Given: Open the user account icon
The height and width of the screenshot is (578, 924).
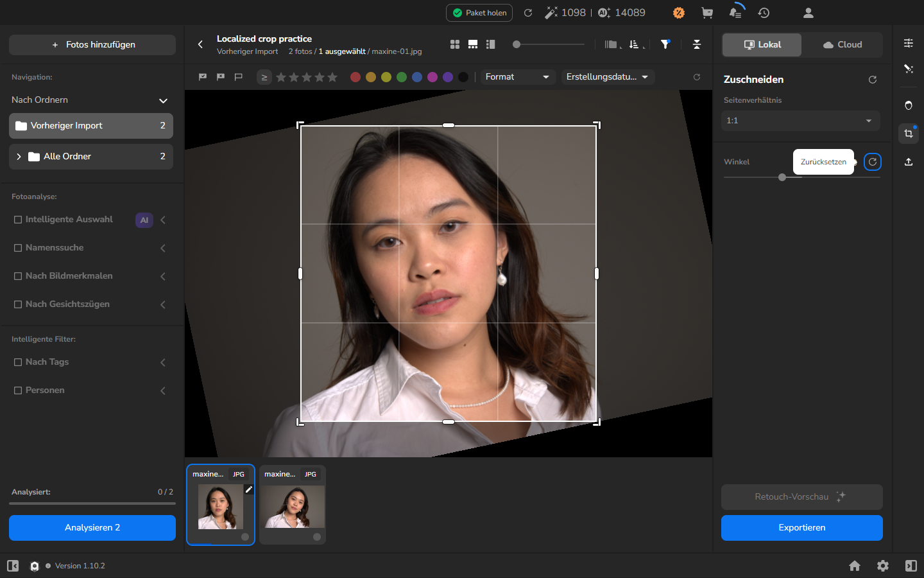Looking at the screenshot, I should (x=809, y=13).
